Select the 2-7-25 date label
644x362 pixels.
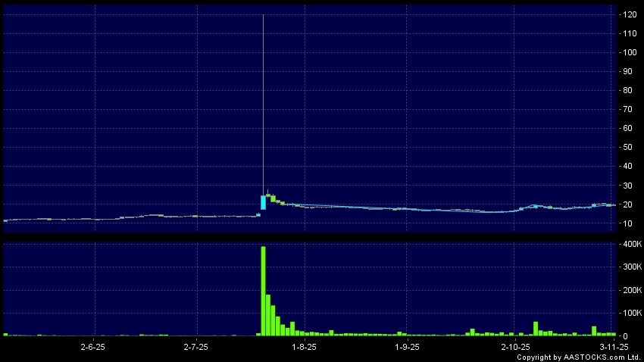[196, 346]
